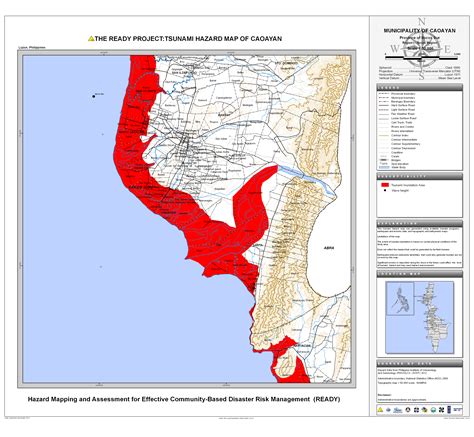Click the "Luzon, Philippines" caption above map
The width and height of the screenshot is (474, 437).
[31, 47]
